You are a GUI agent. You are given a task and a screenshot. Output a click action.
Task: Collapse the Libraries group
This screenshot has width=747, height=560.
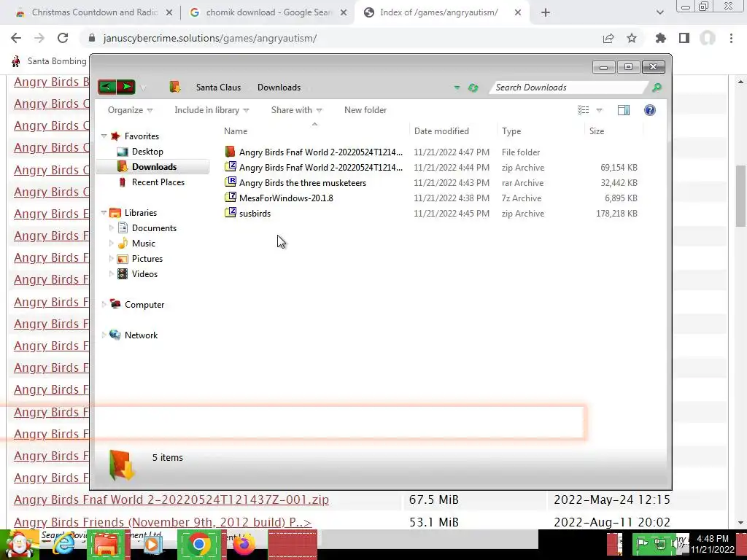pyautogui.click(x=104, y=213)
